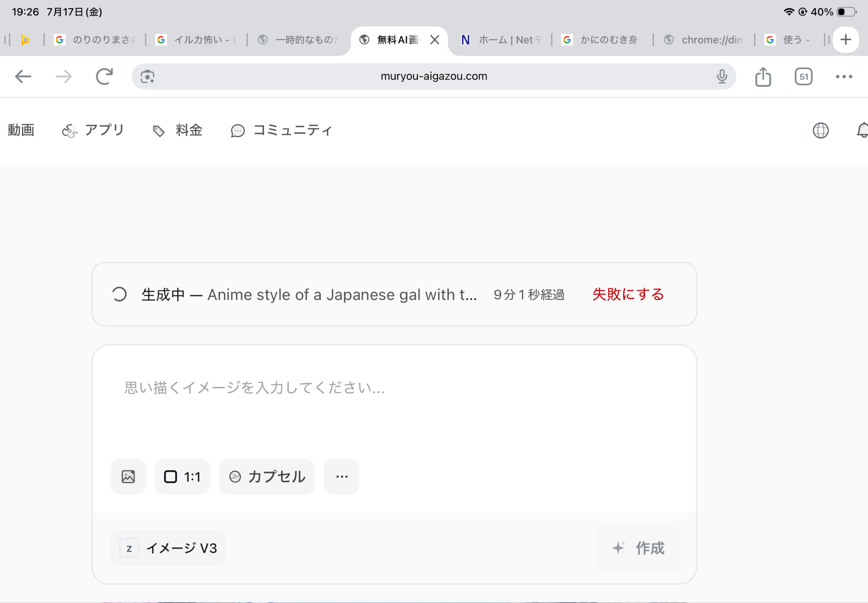Switch to the ホーム | Net tab

coord(501,40)
